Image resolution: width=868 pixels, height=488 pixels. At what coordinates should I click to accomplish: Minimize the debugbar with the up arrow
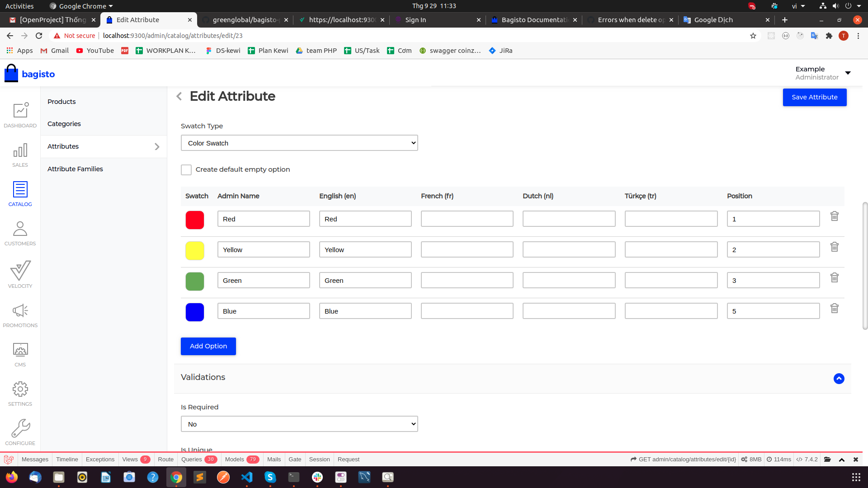click(842, 460)
